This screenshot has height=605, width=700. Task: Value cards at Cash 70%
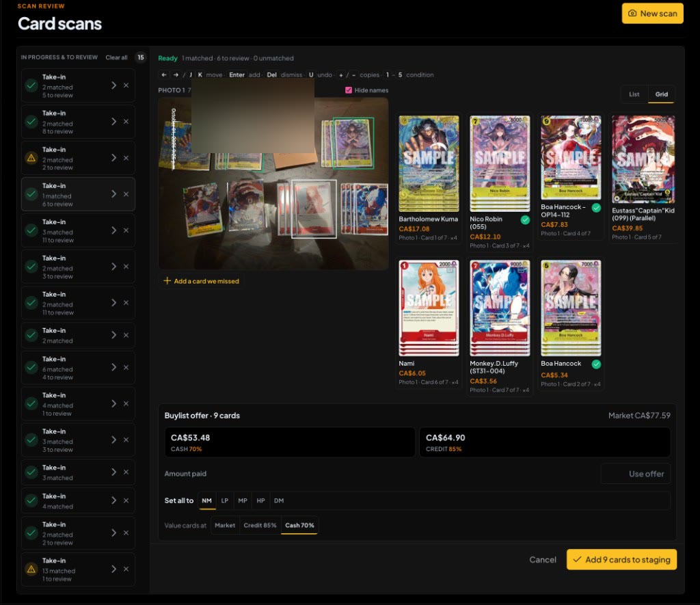coord(299,526)
